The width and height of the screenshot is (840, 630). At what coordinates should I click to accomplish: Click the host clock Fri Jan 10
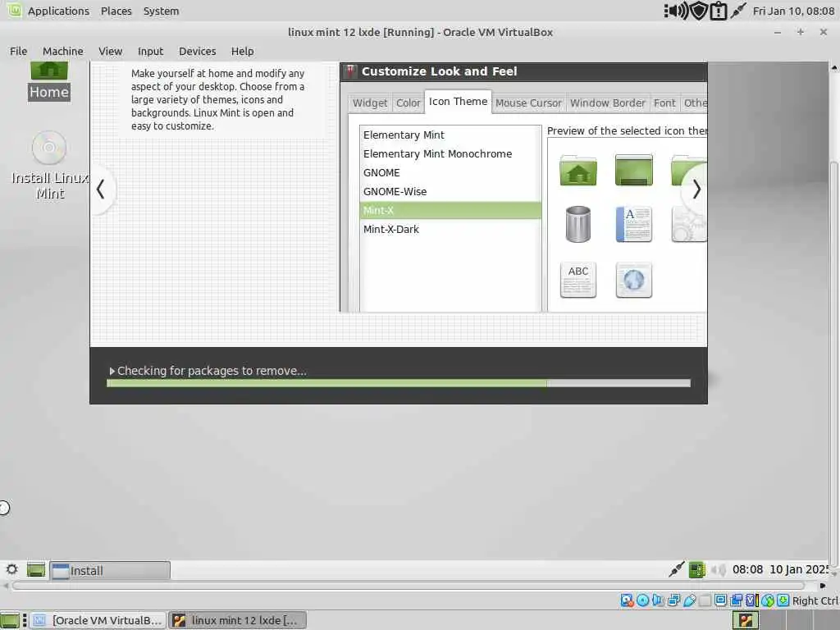(793, 11)
